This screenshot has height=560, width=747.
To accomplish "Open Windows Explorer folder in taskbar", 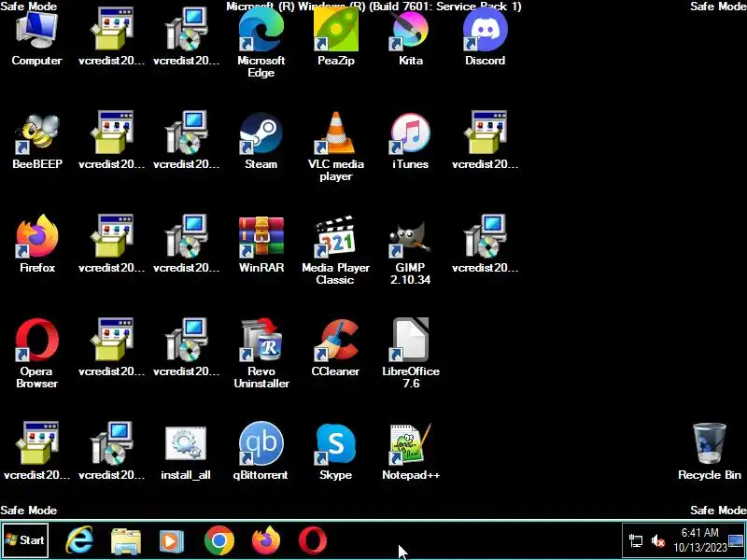I will (126, 541).
